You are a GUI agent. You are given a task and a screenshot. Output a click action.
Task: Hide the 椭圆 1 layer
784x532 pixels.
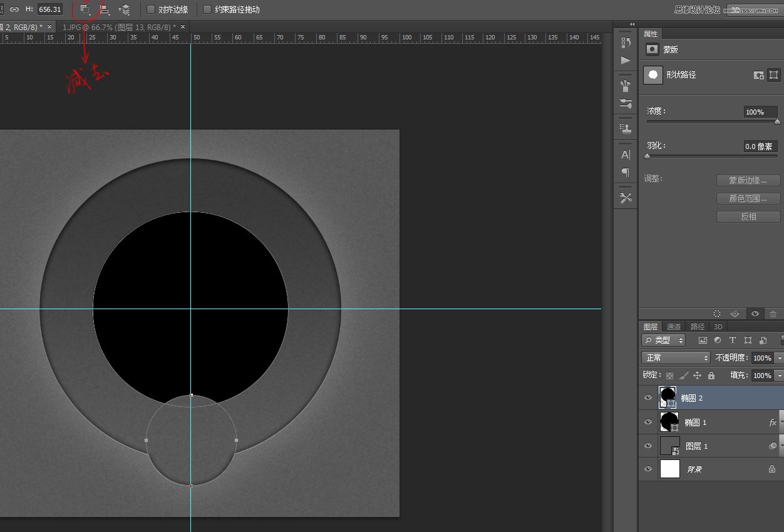tap(648, 422)
